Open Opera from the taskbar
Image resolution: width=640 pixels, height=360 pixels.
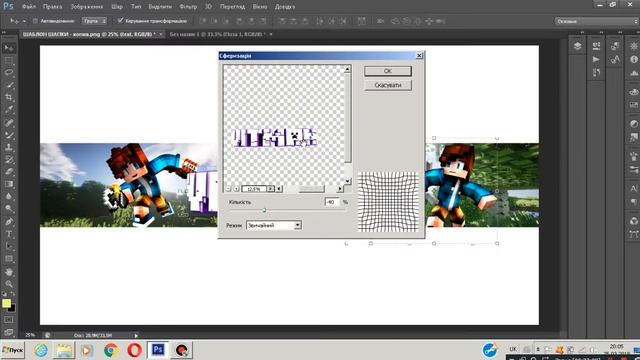pos(134,350)
